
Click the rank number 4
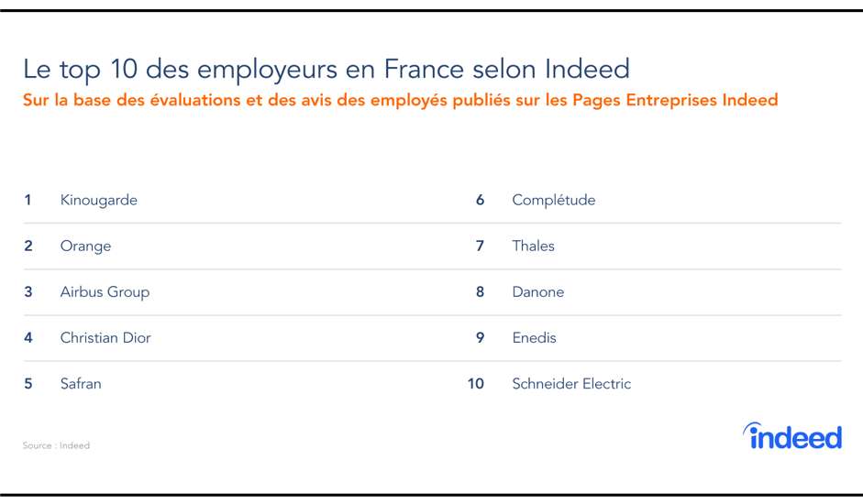click(28, 338)
